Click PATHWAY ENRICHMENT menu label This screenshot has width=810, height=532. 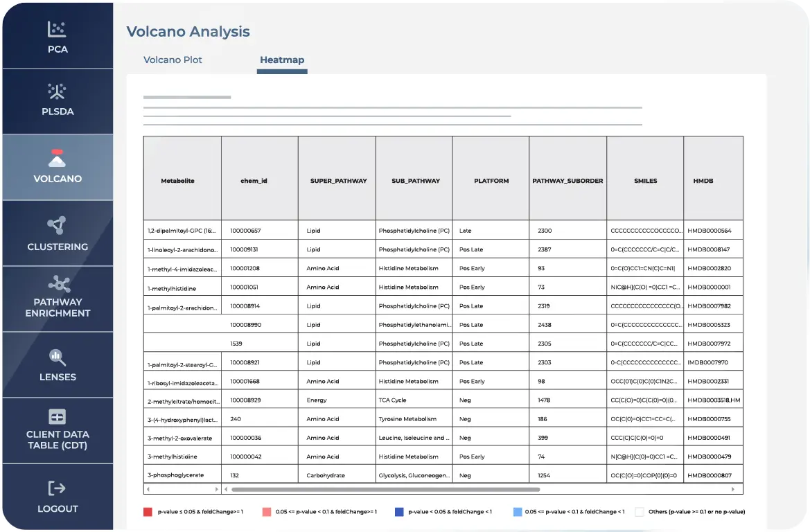(58, 308)
